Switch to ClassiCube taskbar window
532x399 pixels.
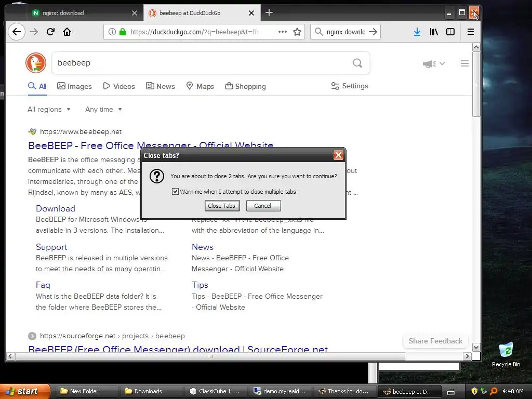215,391
